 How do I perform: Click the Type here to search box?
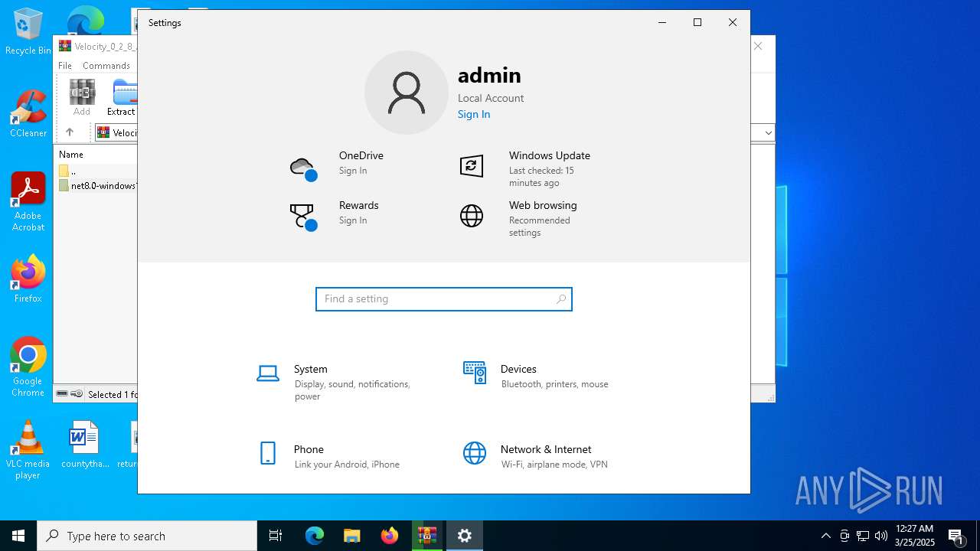[x=147, y=536]
